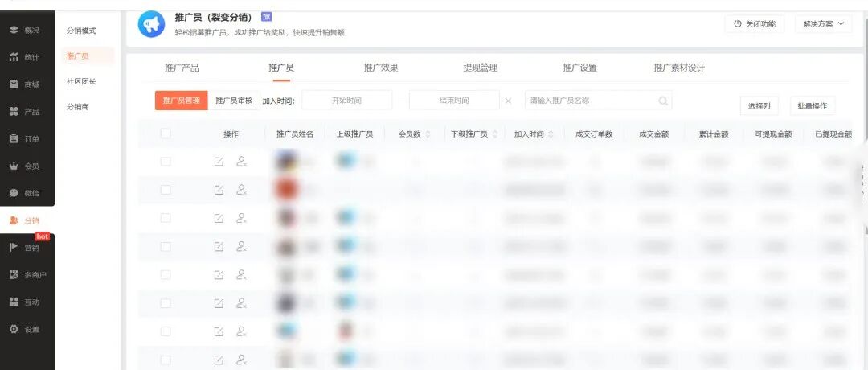Click the 成交金额 column header
The image size is (868, 370).
tap(653, 134)
